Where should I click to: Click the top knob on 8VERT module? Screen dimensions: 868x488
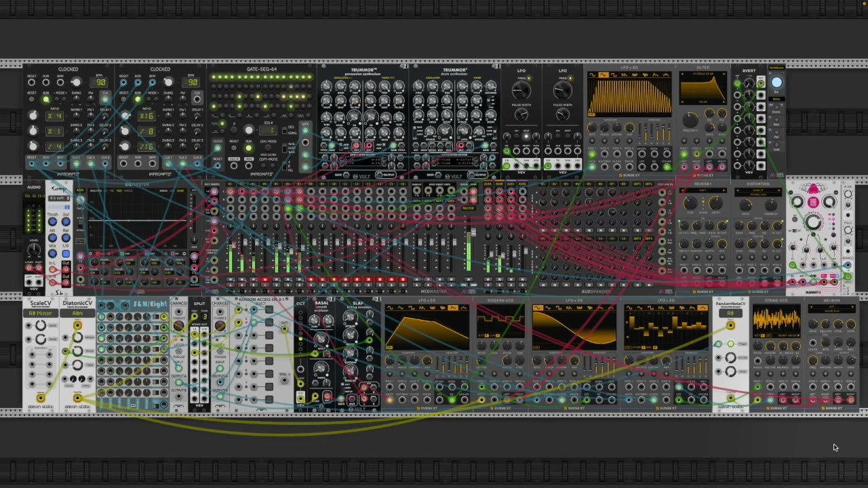749,83
